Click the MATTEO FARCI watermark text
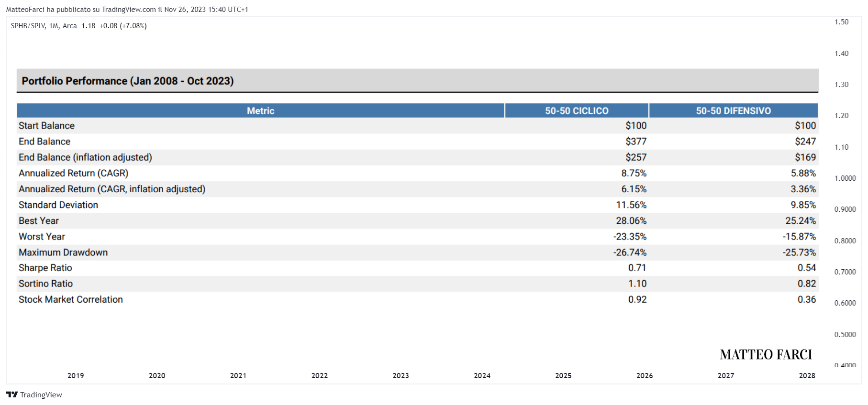Viewport: 868px width, 405px height. [x=766, y=355]
